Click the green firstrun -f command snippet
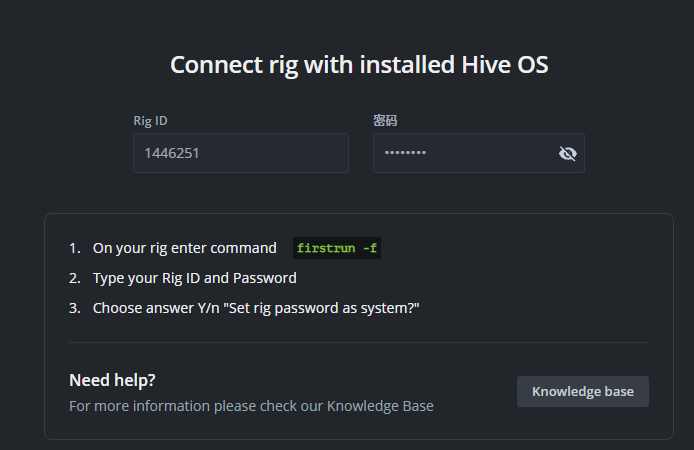The height and width of the screenshot is (450, 694). [x=337, y=248]
